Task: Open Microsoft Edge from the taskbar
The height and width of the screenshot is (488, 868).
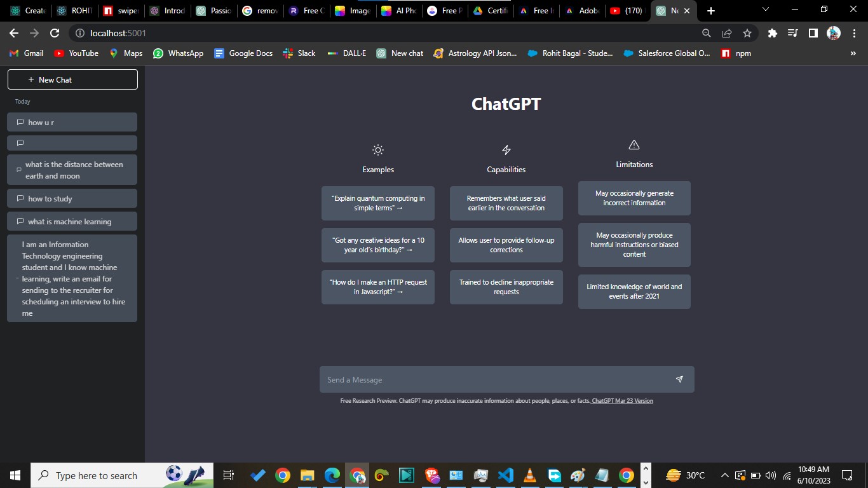Action: click(332, 475)
